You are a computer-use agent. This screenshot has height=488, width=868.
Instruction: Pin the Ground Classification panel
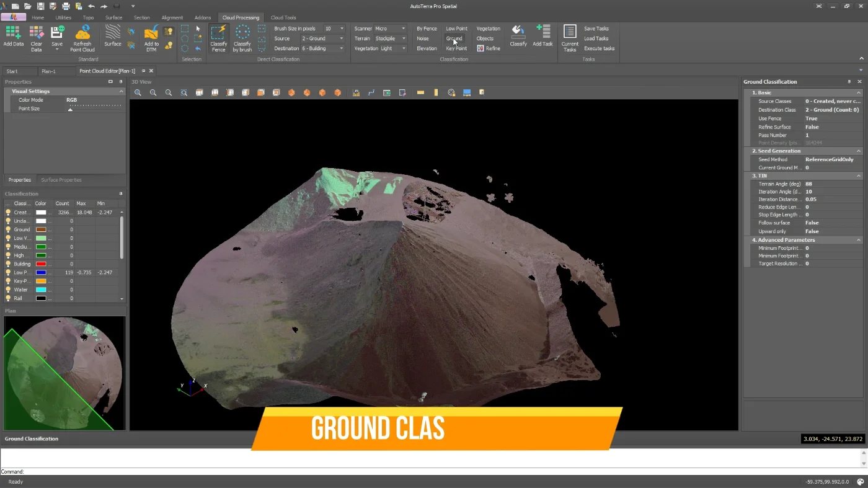coord(849,82)
